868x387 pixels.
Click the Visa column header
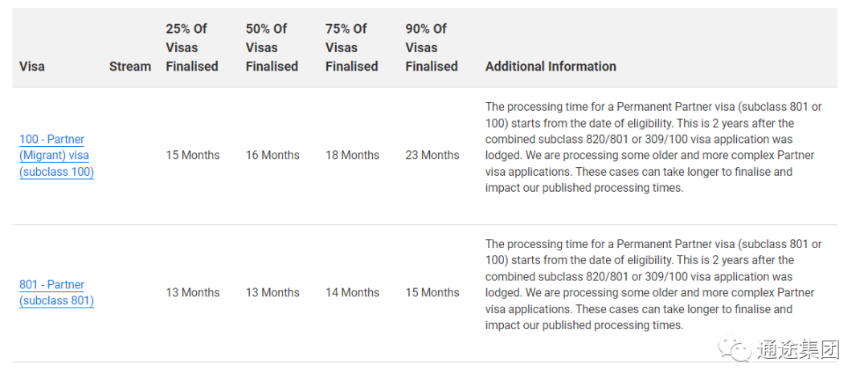(32, 67)
